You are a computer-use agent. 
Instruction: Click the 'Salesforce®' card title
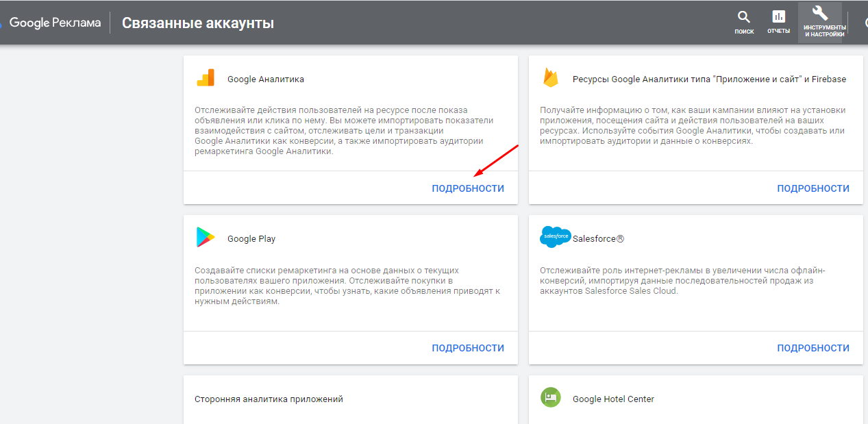coord(599,239)
